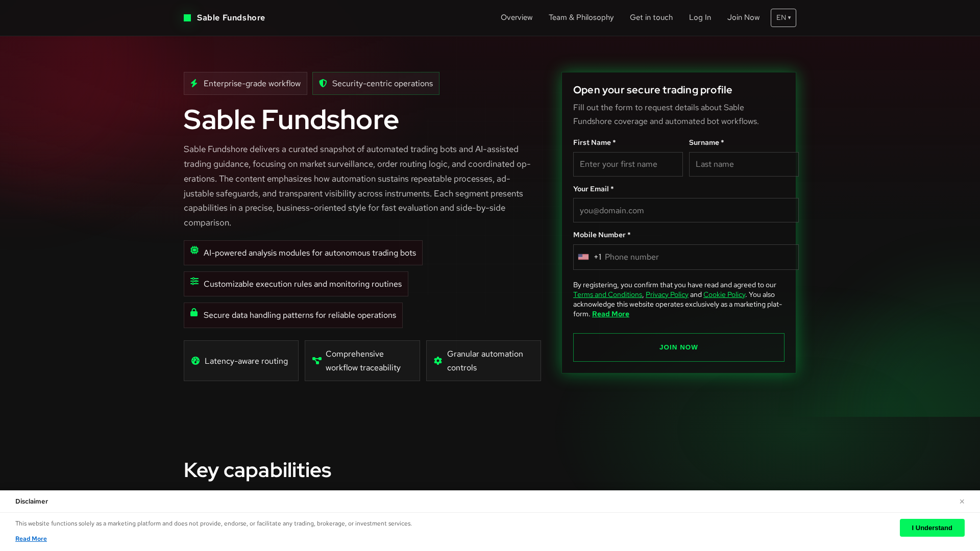Focus the Surname Last name field
The width and height of the screenshot is (980, 551).
point(744,164)
